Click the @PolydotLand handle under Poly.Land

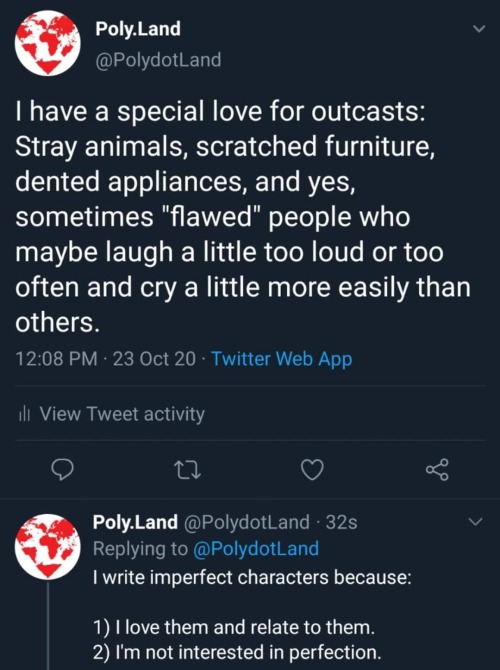pos(158,59)
